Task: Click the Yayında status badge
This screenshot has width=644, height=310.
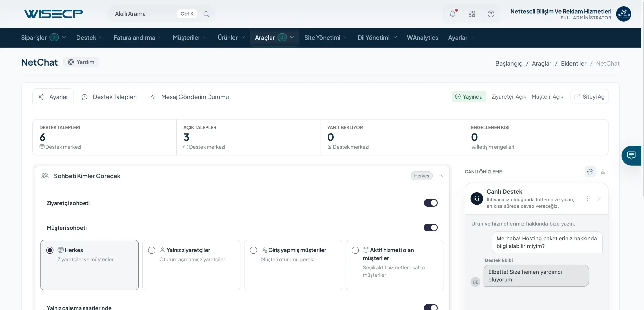Action: click(x=469, y=97)
